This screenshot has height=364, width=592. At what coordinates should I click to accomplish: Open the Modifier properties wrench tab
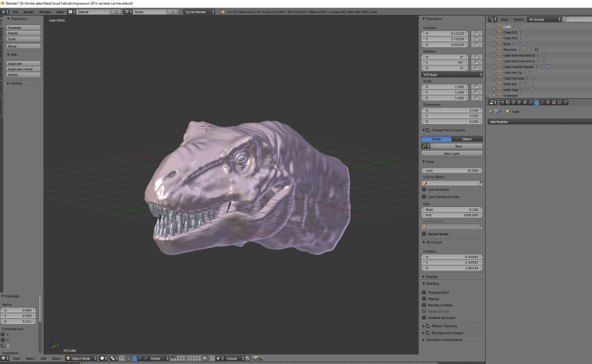coord(536,102)
